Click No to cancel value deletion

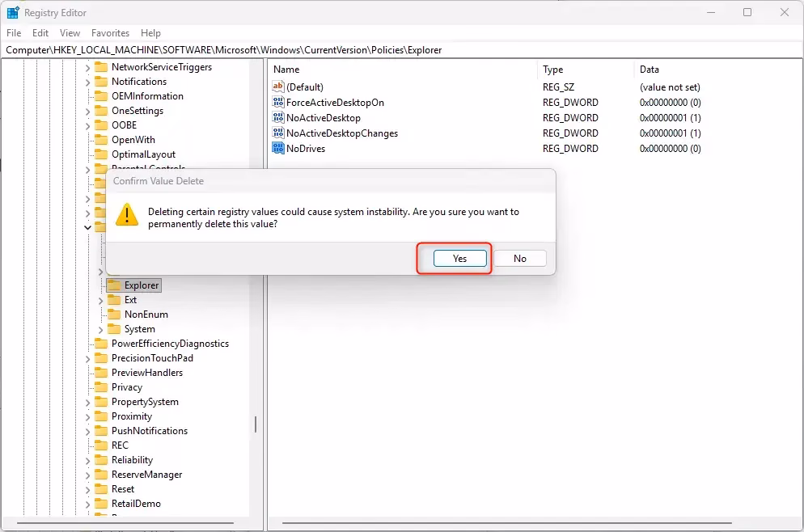(520, 258)
